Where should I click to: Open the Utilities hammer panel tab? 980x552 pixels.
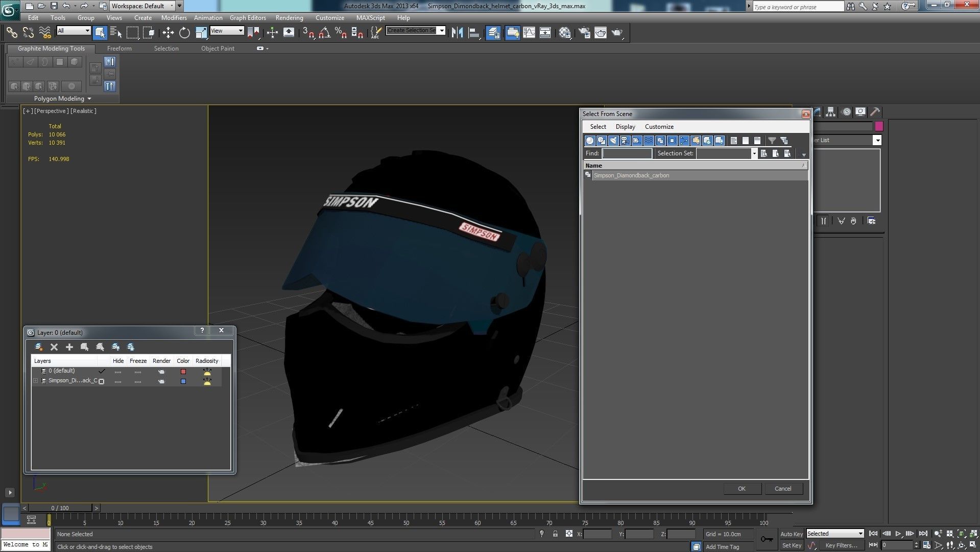(x=875, y=112)
